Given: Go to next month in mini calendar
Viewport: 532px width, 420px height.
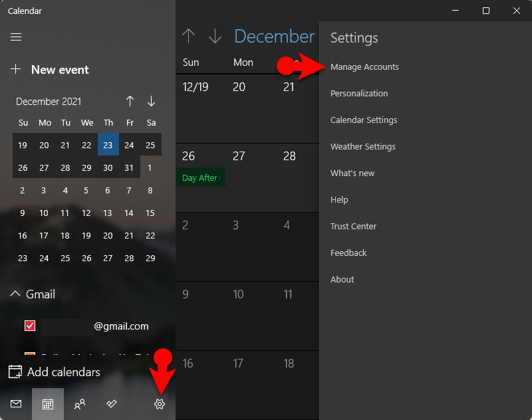Looking at the screenshot, I should [151, 101].
